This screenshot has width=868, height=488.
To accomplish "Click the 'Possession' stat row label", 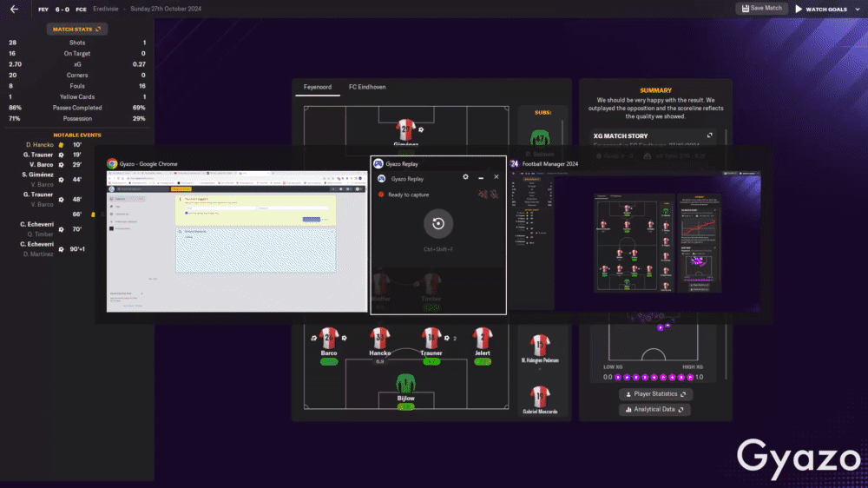I will tap(77, 119).
